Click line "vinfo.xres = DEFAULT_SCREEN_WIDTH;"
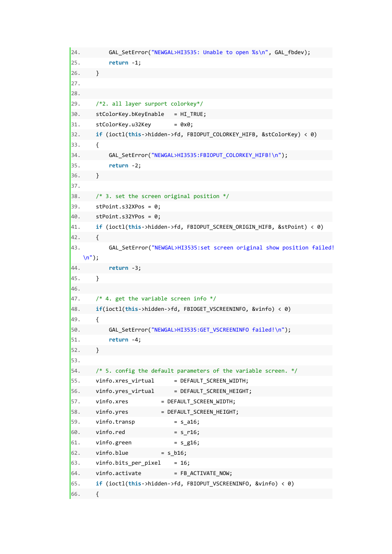The width and height of the screenshot is (392, 554). click(x=166, y=402)
